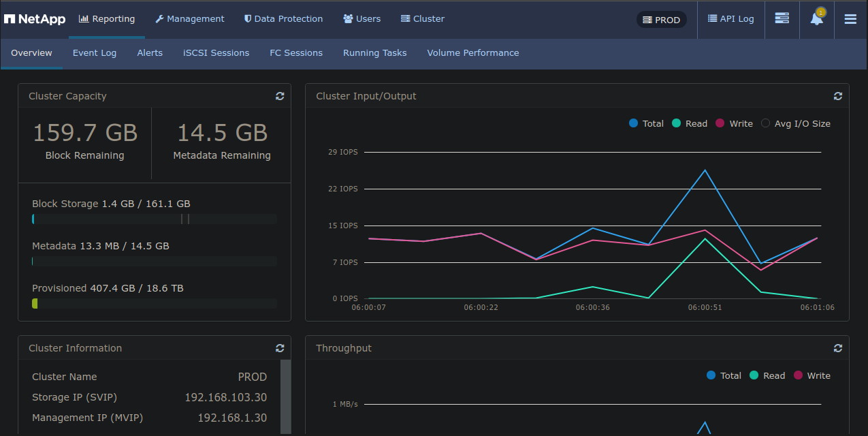Refresh the Cluster Capacity panel

tap(280, 96)
